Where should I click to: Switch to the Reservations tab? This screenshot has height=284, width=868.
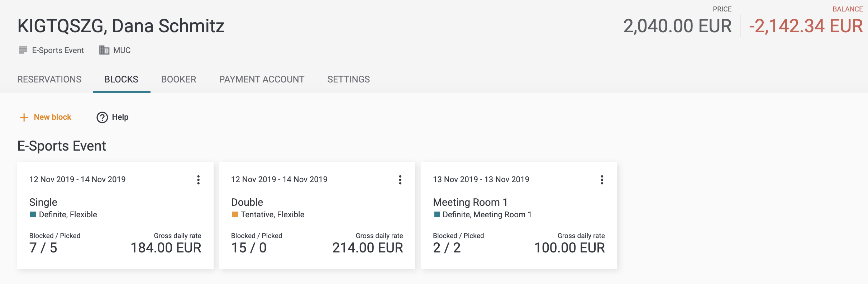coord(49,79)
